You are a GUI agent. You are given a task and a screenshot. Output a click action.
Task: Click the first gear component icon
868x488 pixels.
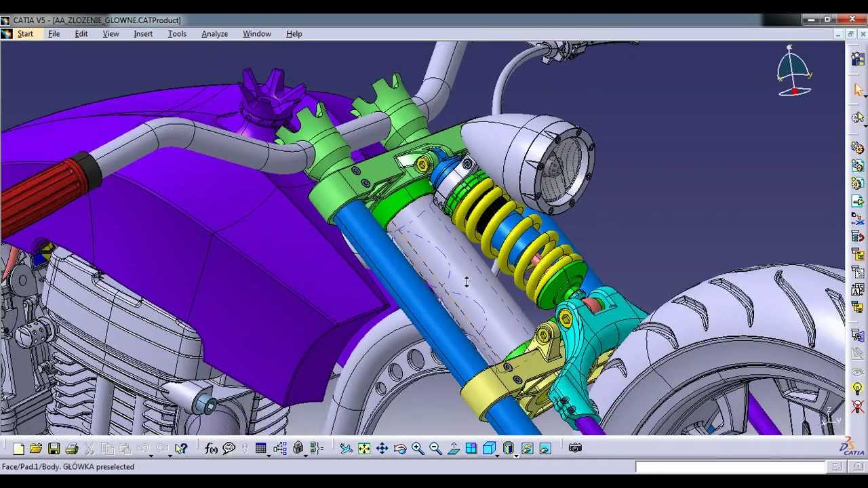point(858,148)
